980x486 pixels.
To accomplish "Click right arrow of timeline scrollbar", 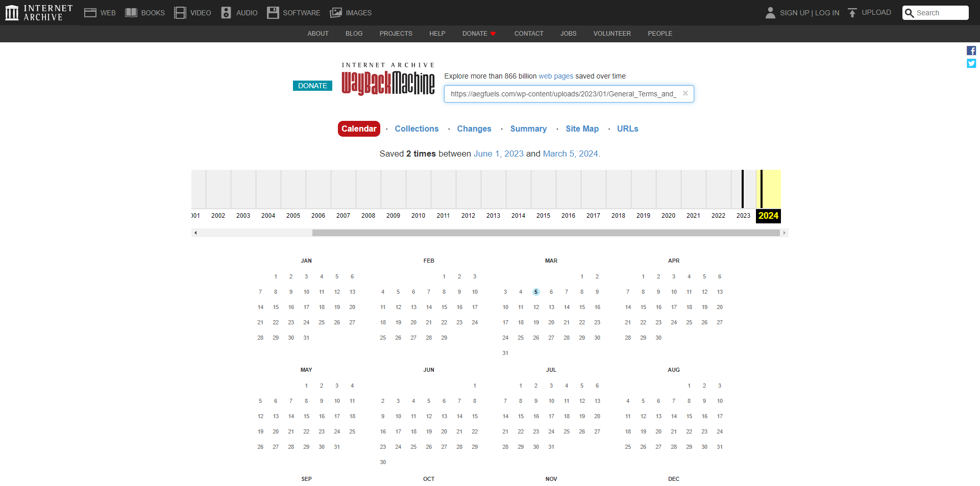I will [785, 233].
